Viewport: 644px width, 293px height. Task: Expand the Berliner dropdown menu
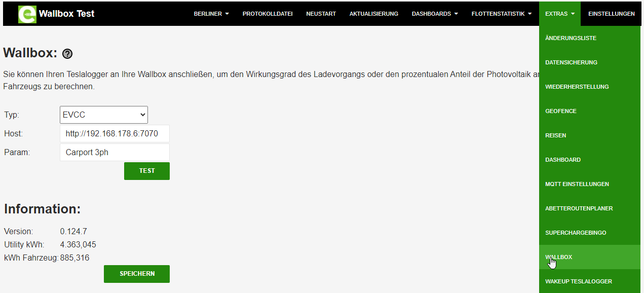tap(211, 14)
